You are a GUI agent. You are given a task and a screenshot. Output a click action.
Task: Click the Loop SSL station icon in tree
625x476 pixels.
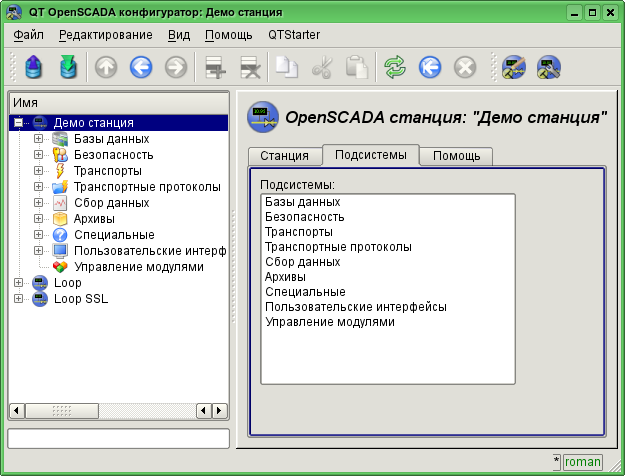click(x=40, y=299)
